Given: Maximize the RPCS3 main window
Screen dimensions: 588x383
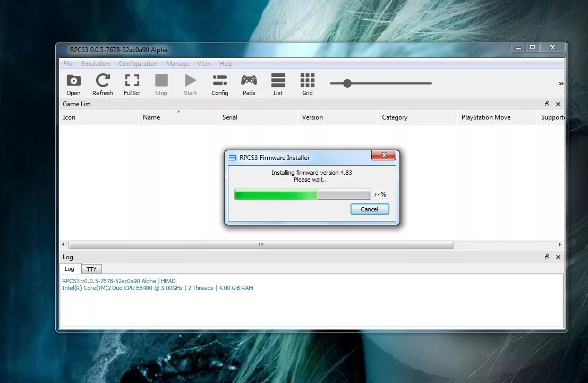Looking at the screenshot, I should click(533, 48).
